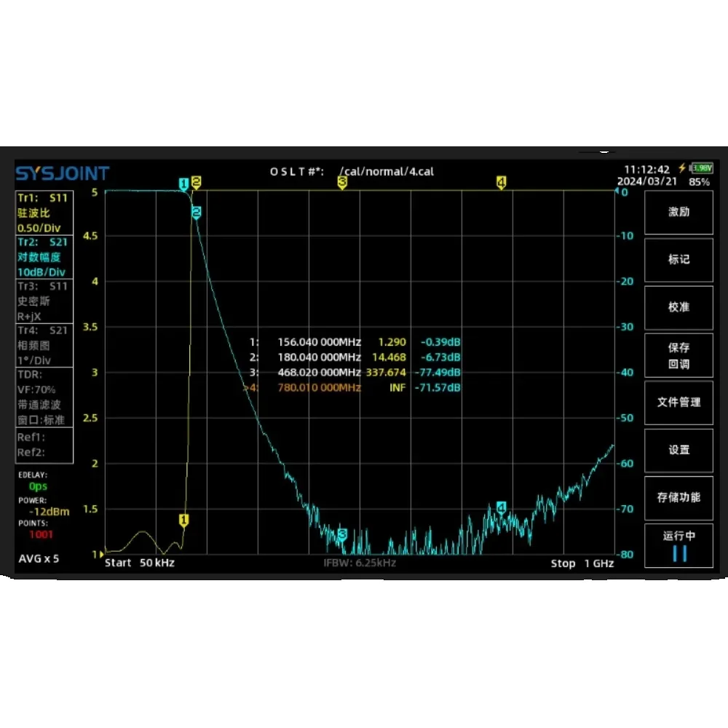Pause the sweep with 运行中 button

pos(678,545)
